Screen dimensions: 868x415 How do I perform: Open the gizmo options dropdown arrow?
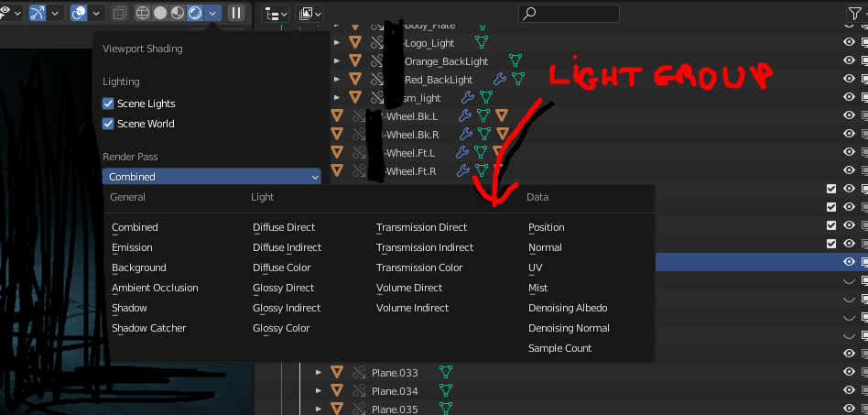pos(55,13)
